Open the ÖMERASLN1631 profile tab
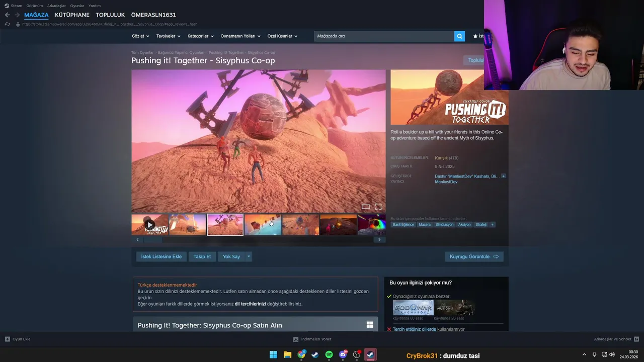This screenshot has height=362, width=644. [153, 15]
